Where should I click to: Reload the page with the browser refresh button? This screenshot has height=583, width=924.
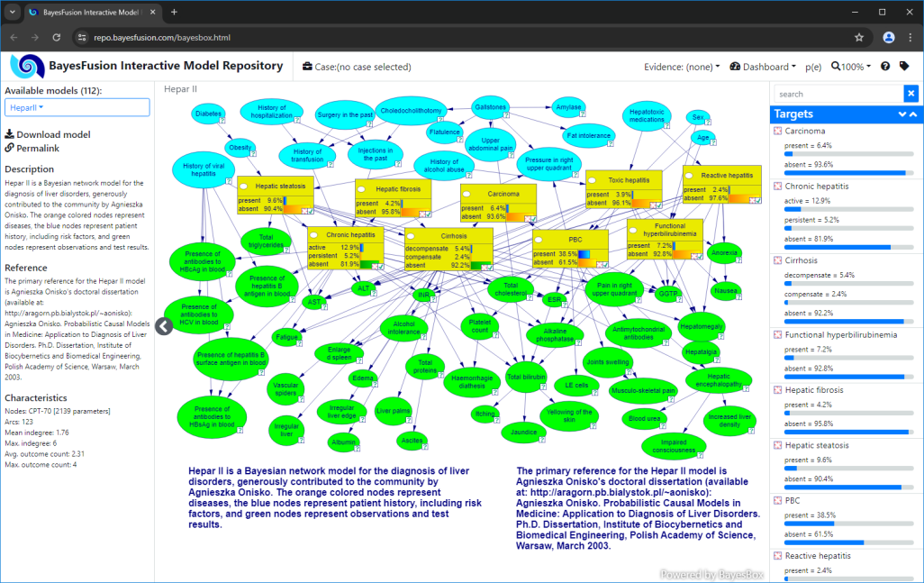pyautogui.click(x=57, y=37)
